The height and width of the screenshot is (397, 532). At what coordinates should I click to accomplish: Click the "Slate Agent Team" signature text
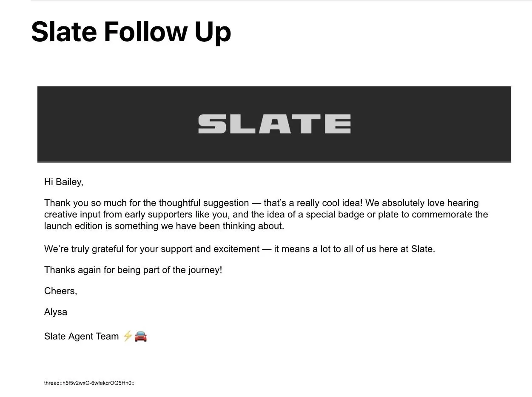(x=82, y=337)
